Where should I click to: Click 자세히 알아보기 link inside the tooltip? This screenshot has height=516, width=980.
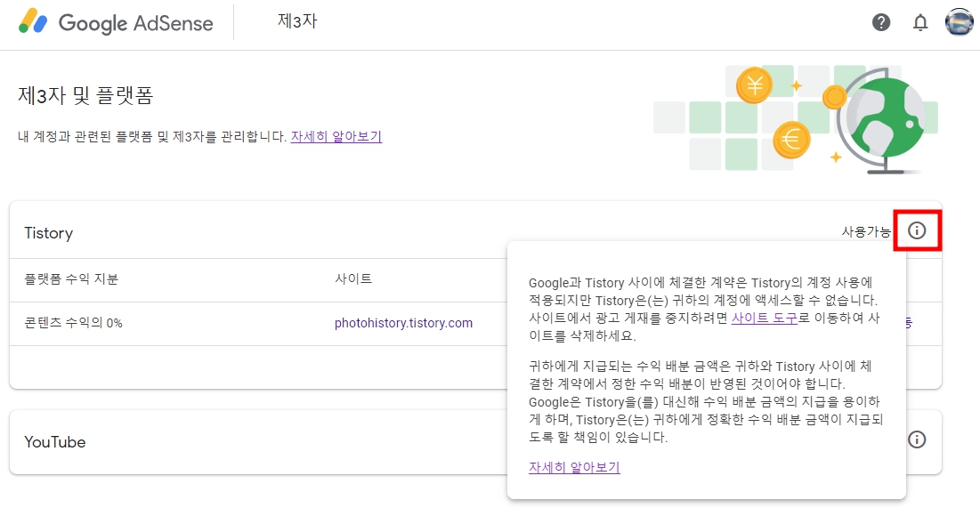tap(574, 467)
